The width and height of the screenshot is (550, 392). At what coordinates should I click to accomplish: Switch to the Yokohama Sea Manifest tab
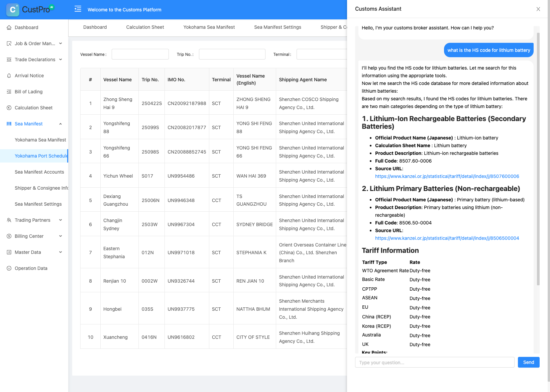pos(209,27)
